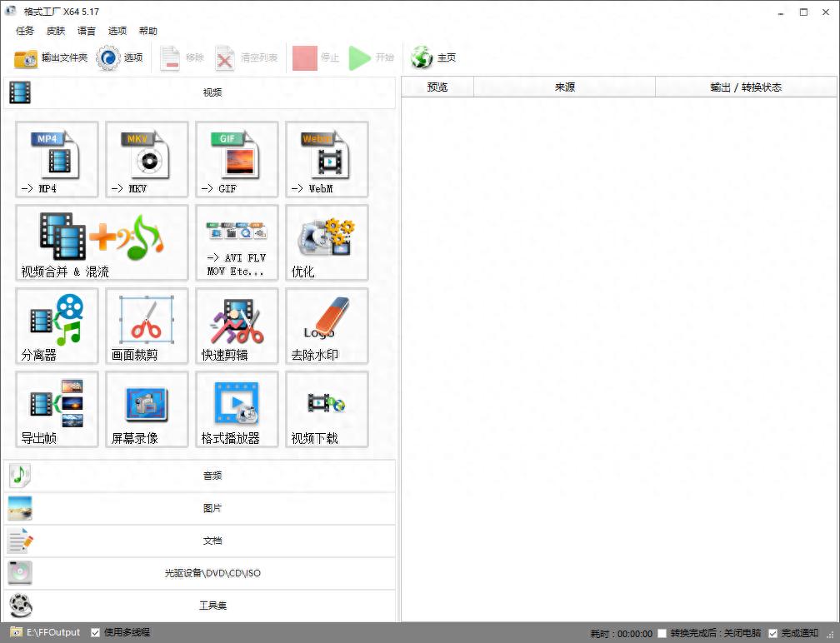840x643 pixels.
Task: Launch the 视频下载 downloader
Action: click(x=326, y=409)
